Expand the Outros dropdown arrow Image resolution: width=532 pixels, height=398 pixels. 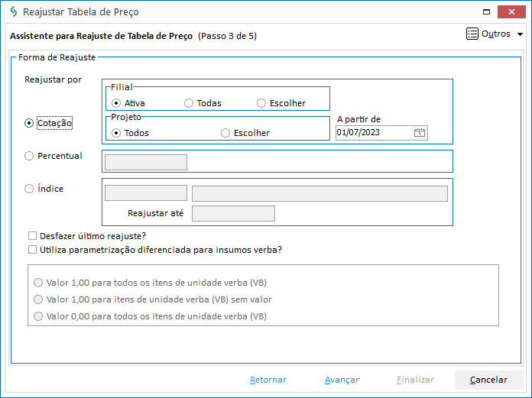(x=520, y=34)
